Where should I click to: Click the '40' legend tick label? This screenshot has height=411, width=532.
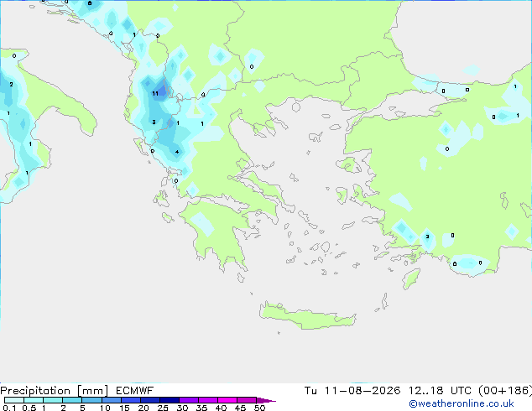click(221, 408)
